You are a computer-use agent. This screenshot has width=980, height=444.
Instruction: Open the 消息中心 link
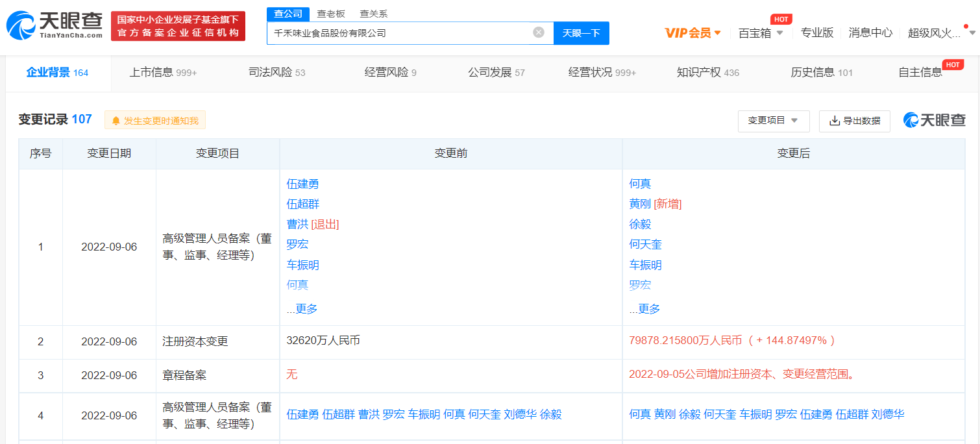870,32
